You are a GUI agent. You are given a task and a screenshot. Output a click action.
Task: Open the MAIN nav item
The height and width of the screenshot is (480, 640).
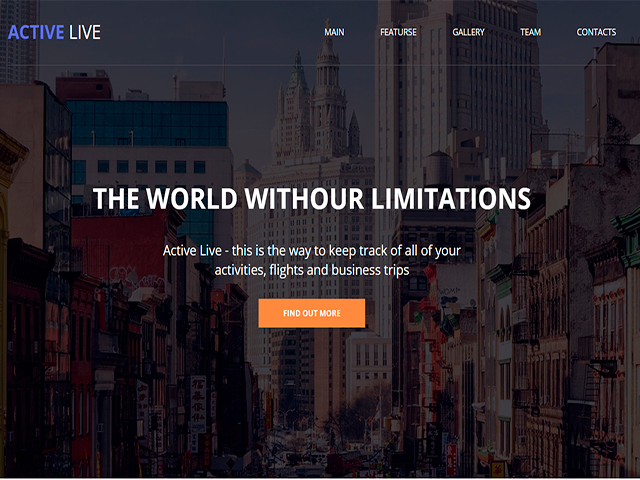tap(334, 32)
